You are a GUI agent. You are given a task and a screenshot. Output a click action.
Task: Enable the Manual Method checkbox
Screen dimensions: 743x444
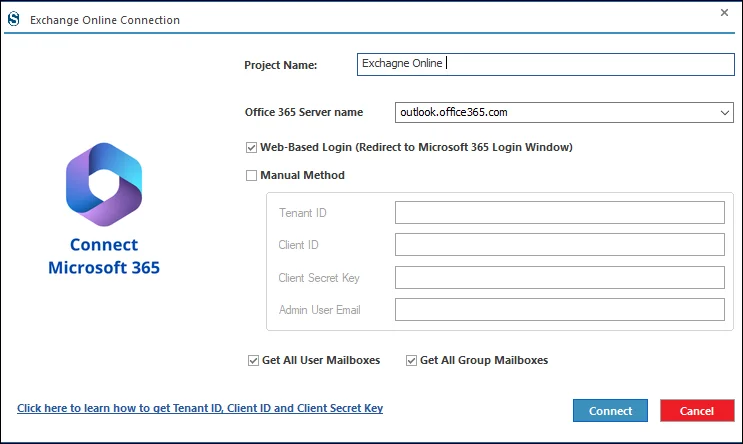coord(251,175)
